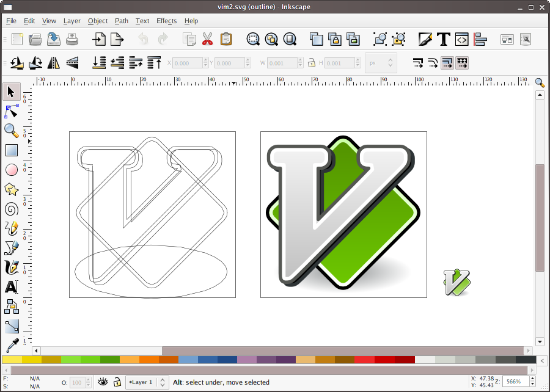550x392 pixels.
Task: Open XML editor icon
Action: click(x=461, y=39)
